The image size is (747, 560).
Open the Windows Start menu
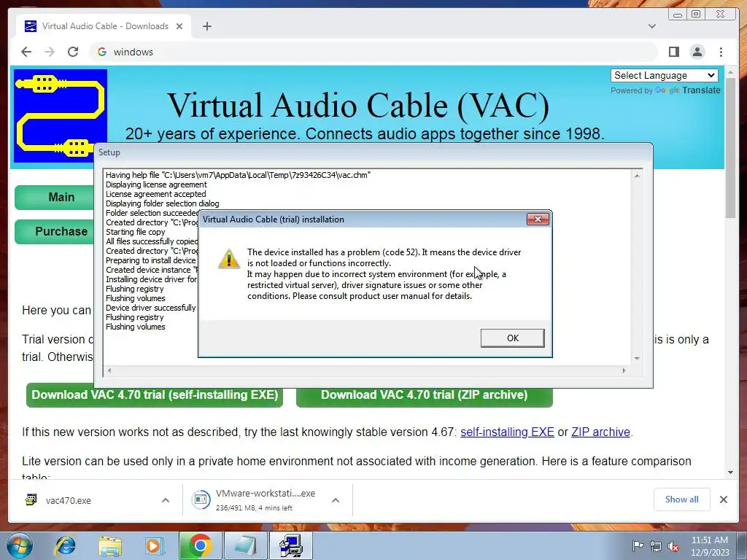(x=20, y=545)
